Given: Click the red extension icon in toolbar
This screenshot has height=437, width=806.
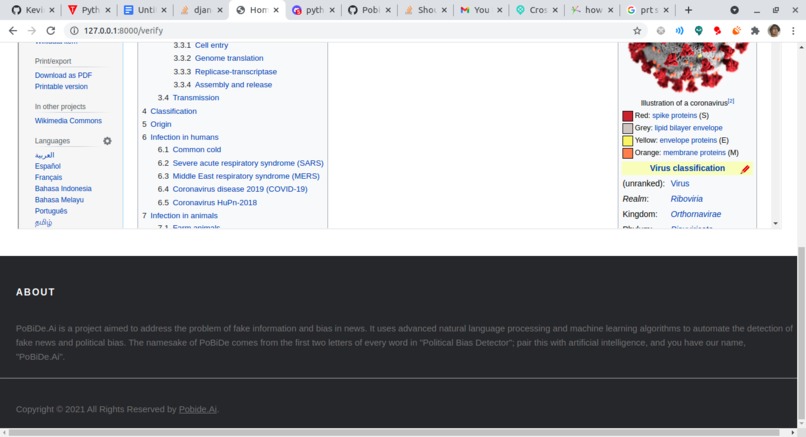Looking at the screenshot, I should [x=717, y=31].
